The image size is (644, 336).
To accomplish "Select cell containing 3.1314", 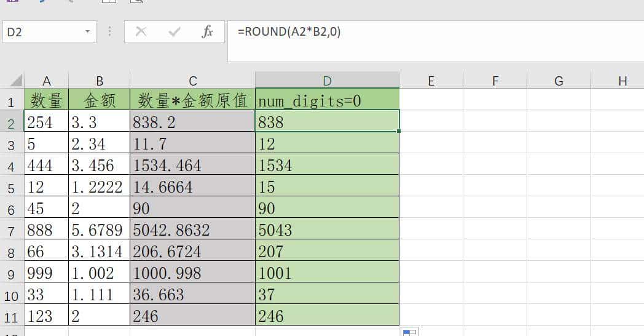I will point(100,250).
